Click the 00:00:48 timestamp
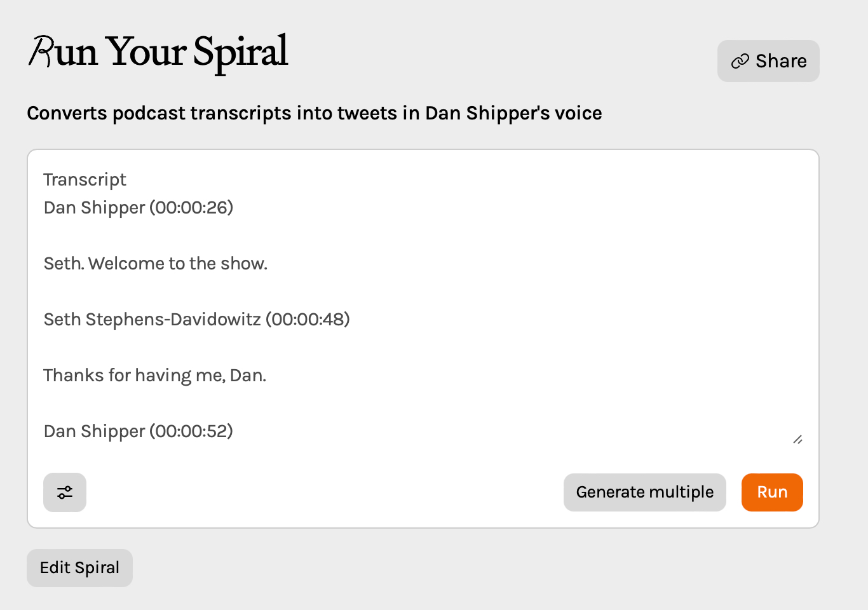The height and width of the screenshot is (610, 868). pyautogui.click(x=308, y=320)
